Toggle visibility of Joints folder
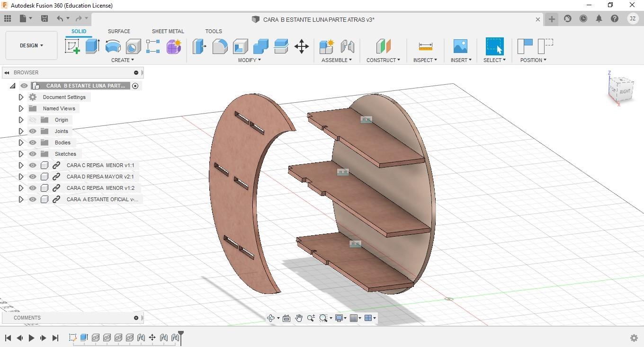Screen dimensions: 644x347 (33, 131)
